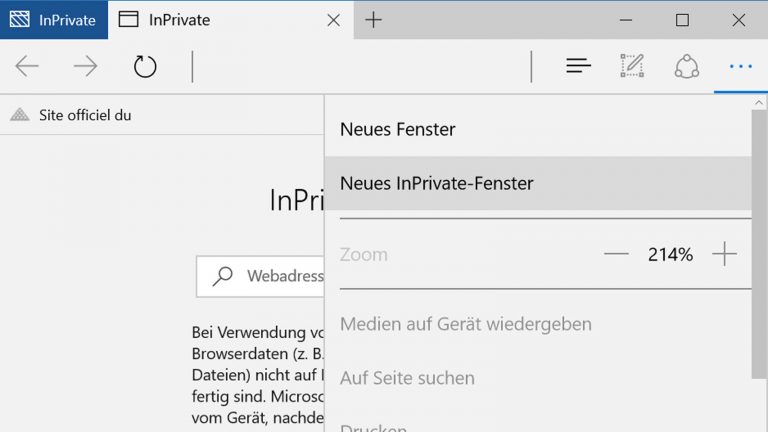Reload the page with refresh icon
Viewport: 768px width, 432px height.
pos(145,67)
